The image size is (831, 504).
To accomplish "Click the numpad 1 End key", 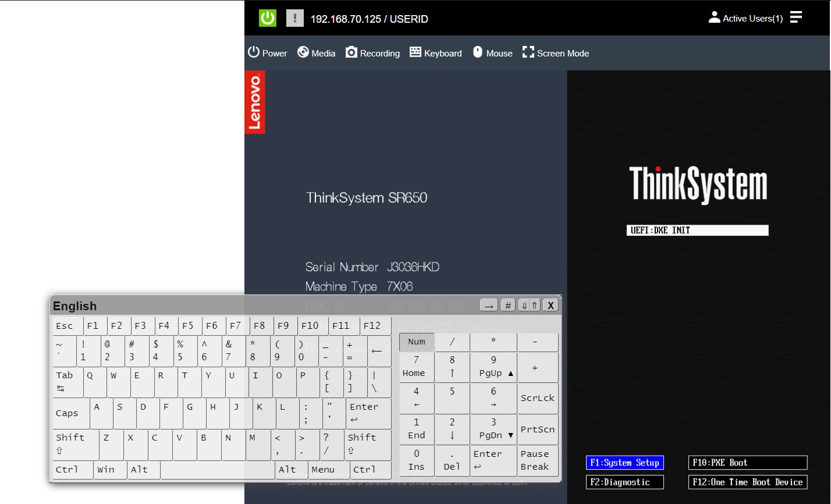I will click(x=417, y=429).
